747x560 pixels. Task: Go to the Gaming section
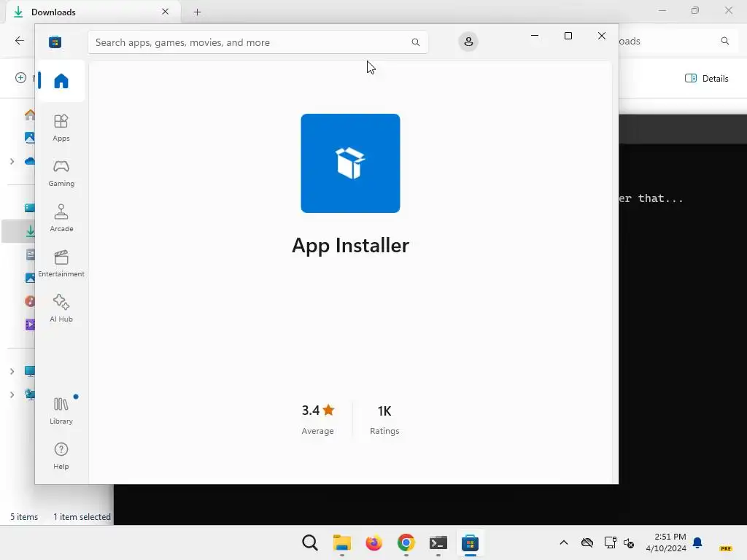coord(61,173)
